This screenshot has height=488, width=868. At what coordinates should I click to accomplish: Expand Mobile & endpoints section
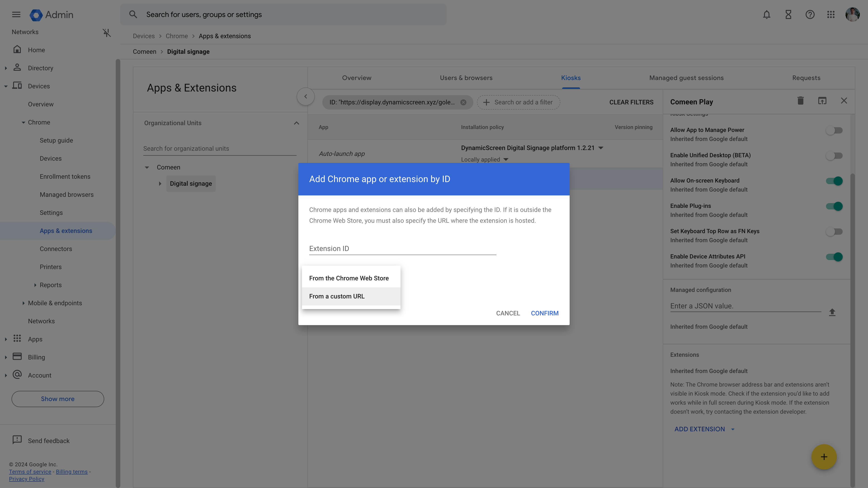23,303
